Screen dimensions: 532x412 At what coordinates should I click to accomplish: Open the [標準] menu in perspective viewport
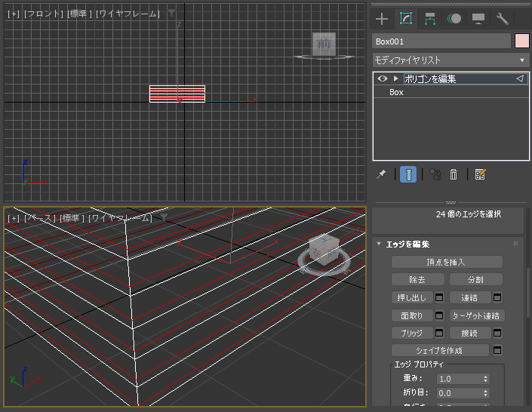point(72,218)
